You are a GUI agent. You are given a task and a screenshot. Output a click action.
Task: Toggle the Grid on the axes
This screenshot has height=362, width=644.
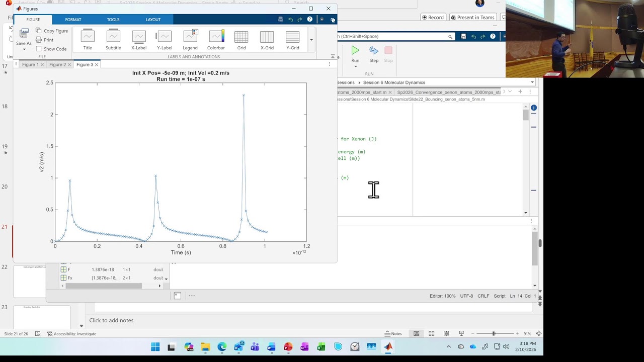242,40
